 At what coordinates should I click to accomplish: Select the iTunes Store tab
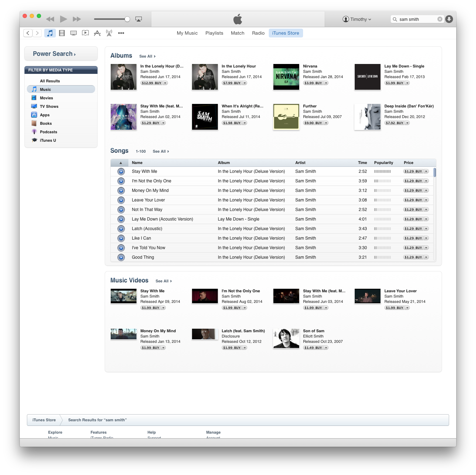tap(286, 33)
